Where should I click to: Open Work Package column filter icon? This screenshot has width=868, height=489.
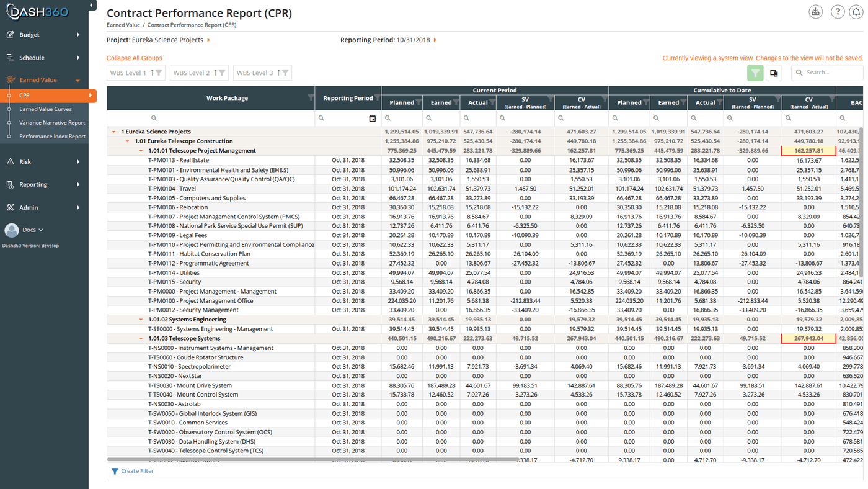[311, 97]
